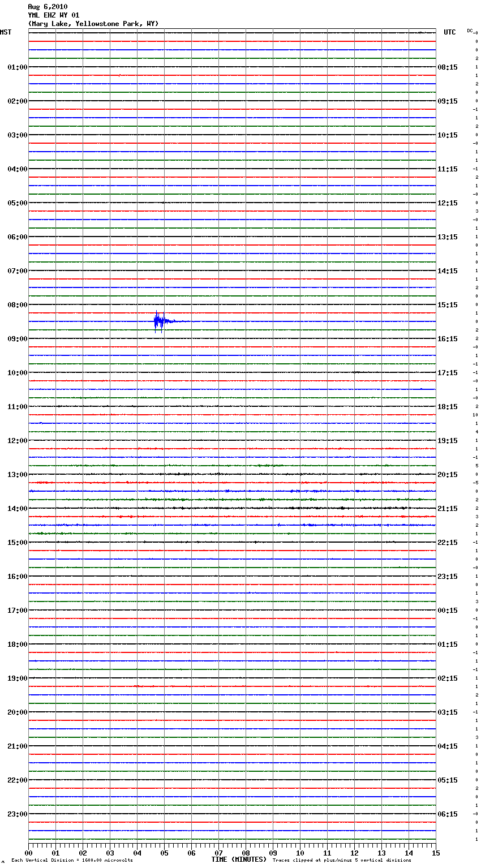Click the '02:15' UTC time label

point(448,678)
